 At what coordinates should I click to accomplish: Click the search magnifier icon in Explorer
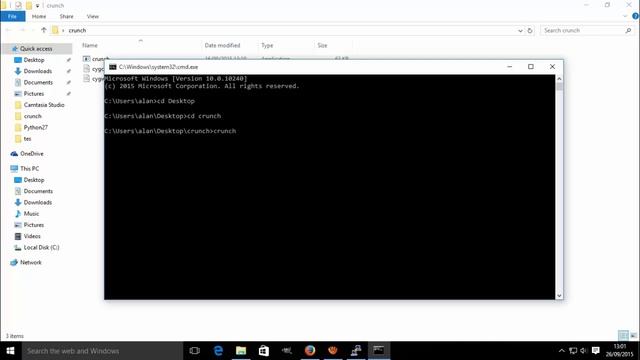tap(628, 31)
